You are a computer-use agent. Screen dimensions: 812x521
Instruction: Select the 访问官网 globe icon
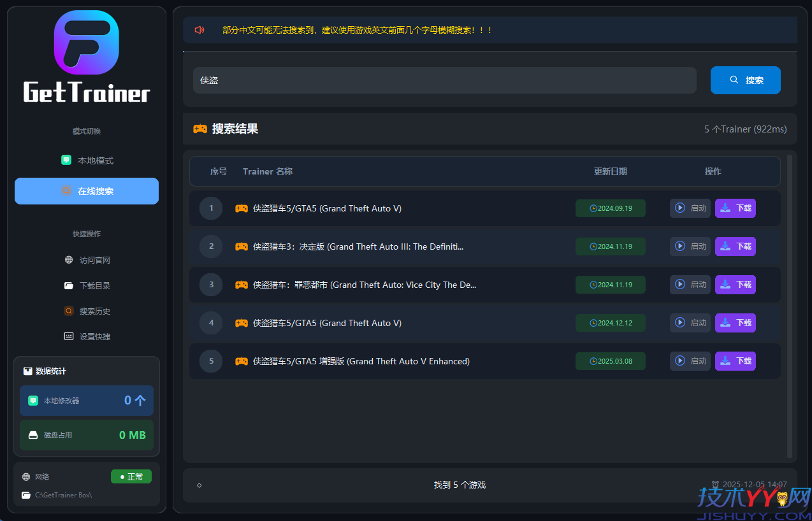pyautogui.click(x=68, y=260)
